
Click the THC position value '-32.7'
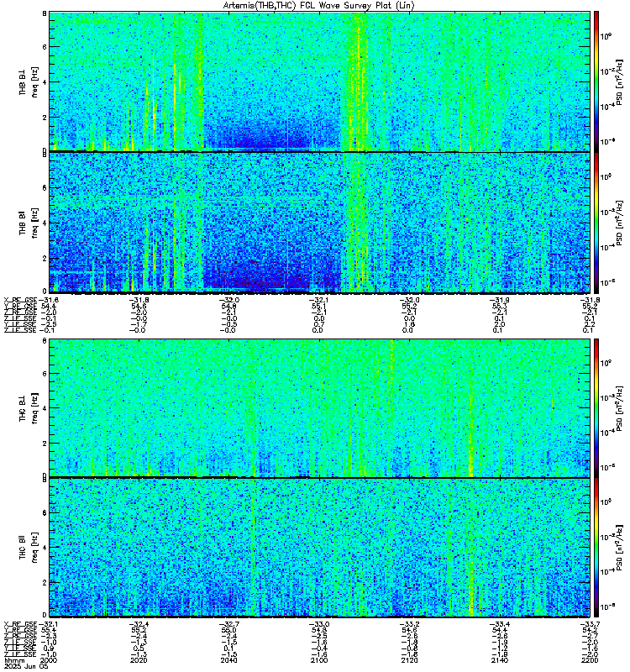(228, 624)
